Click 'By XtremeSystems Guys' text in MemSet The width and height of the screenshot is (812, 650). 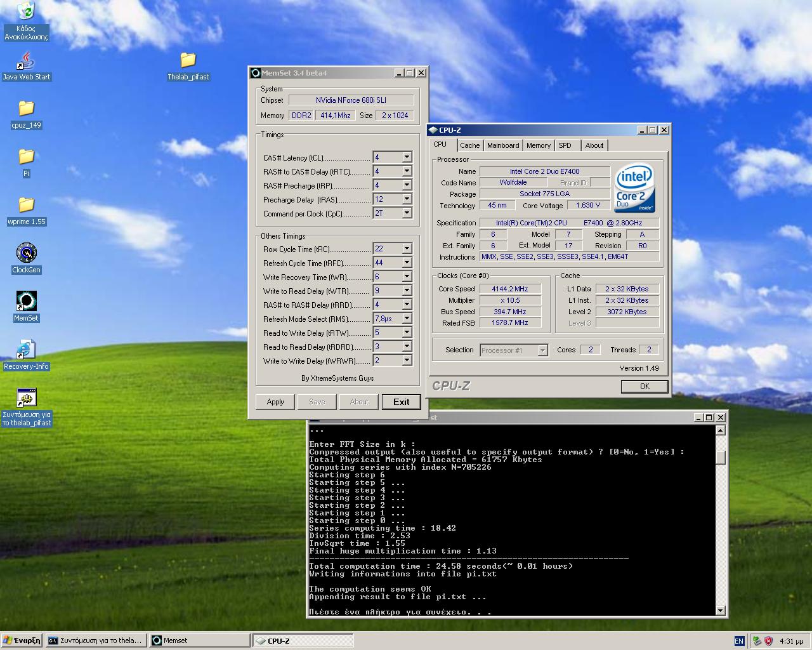click(337, 378)
